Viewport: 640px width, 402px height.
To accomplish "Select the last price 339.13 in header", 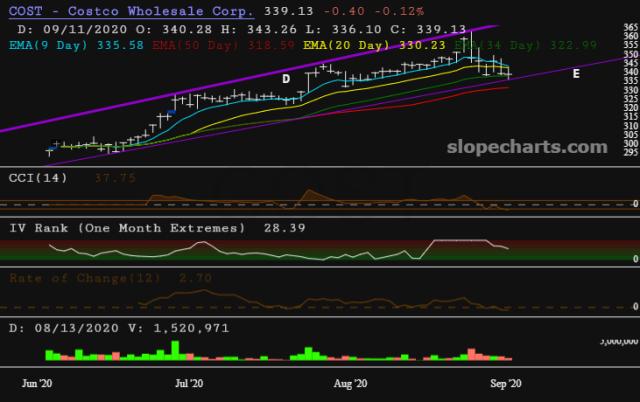I will pyautogui.click(x=289, y=11).
